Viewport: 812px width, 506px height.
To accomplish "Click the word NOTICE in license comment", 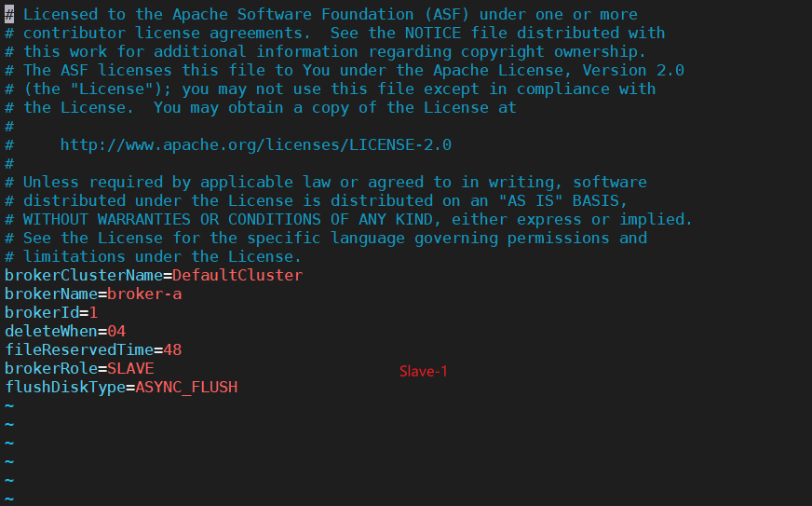I will (x=433, y=34).
